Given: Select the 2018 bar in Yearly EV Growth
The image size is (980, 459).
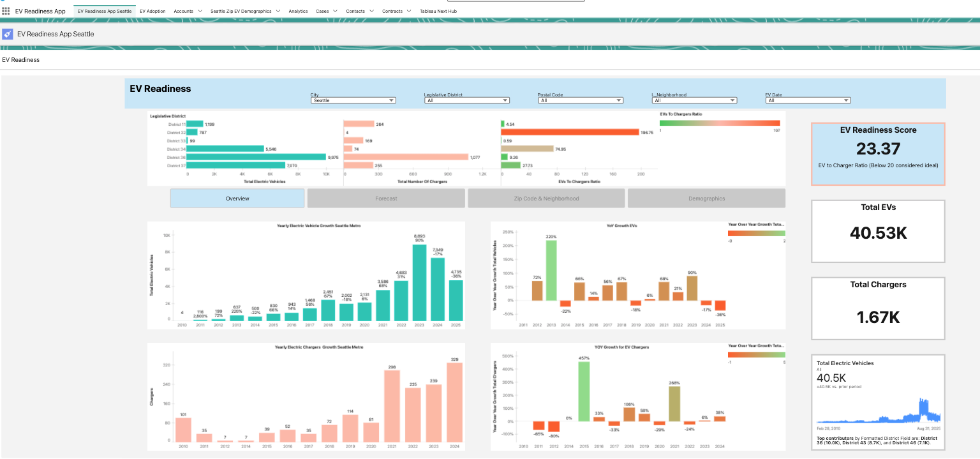Looking at the screenshot, I should coord(328,310).
